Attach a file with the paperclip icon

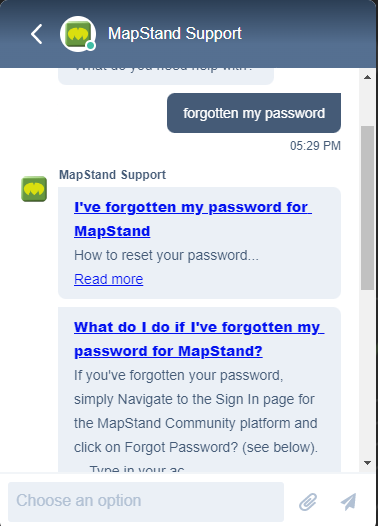308,502
